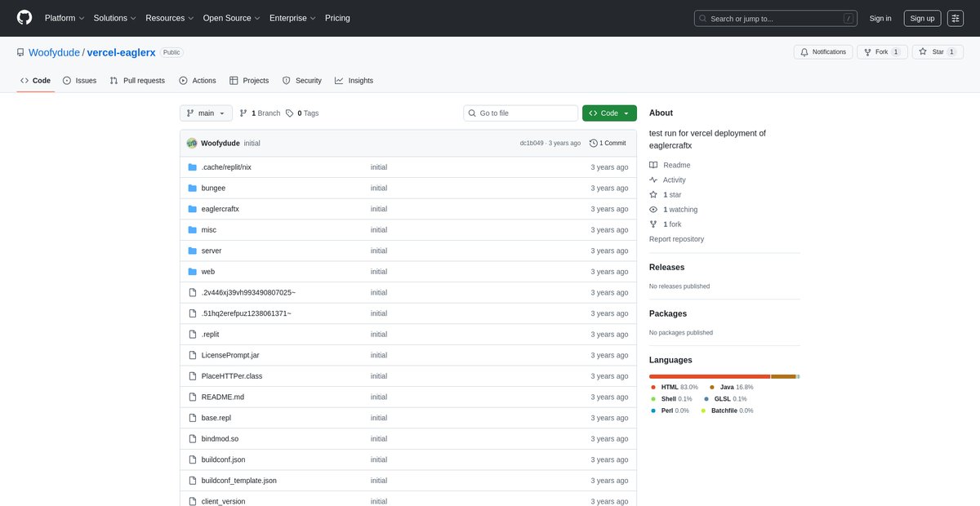Focus the Search or jump to field
980x506 pixels.
click(775, 18)
